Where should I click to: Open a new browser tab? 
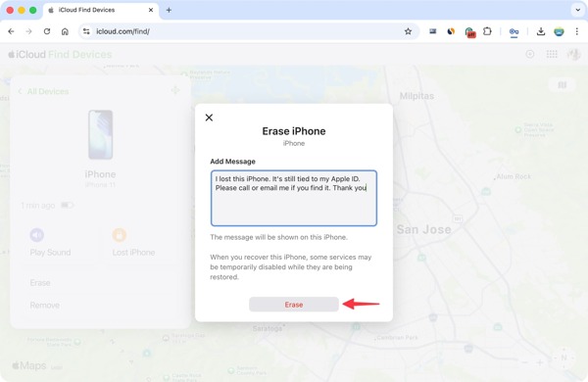pyautogui.click(x=169, y=10)
